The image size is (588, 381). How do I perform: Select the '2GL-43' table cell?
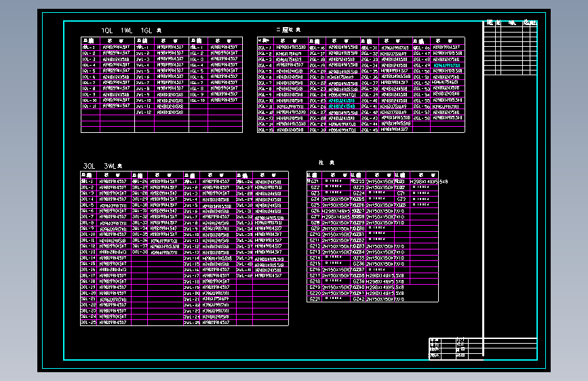tap(370, 118)
